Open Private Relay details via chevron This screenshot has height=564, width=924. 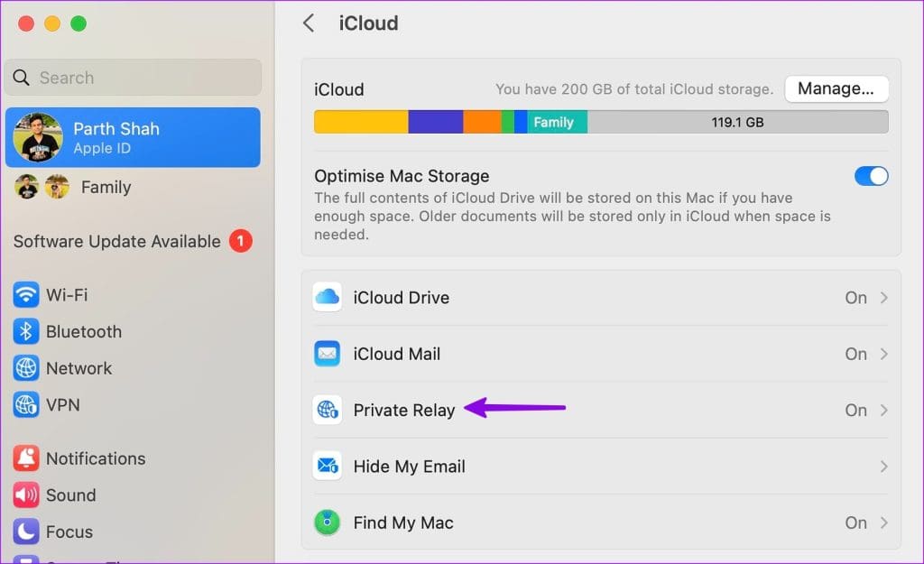pos(883,411)
